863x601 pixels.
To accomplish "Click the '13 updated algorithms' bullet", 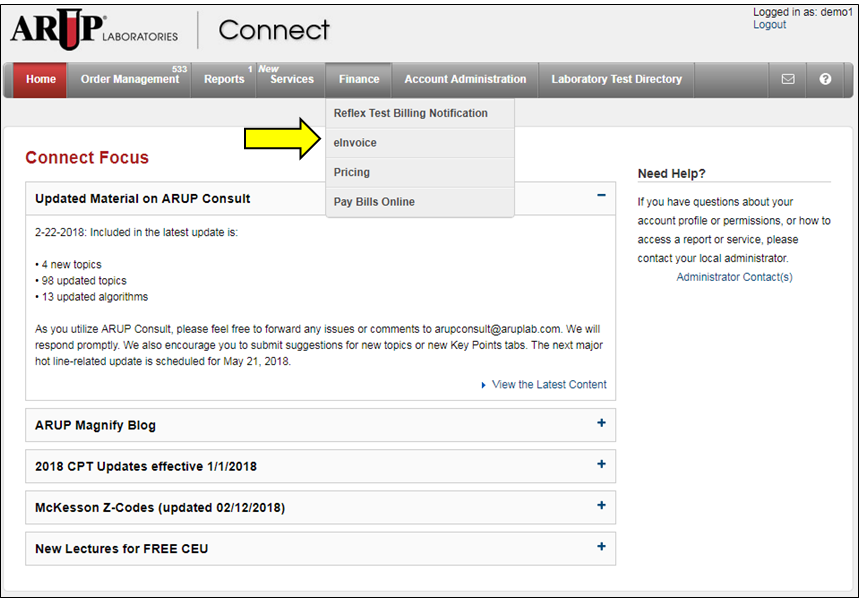I will point(91,297).
